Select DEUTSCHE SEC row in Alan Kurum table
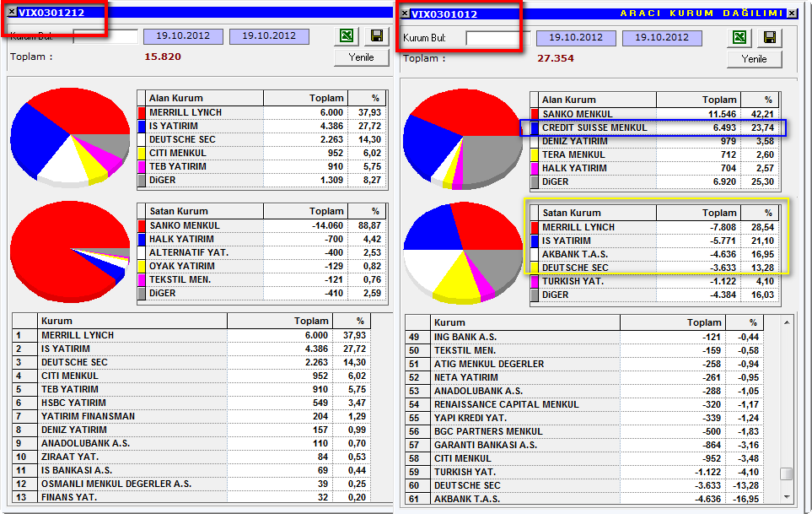This screenshot has width=812, height=514. pos(262,139)
